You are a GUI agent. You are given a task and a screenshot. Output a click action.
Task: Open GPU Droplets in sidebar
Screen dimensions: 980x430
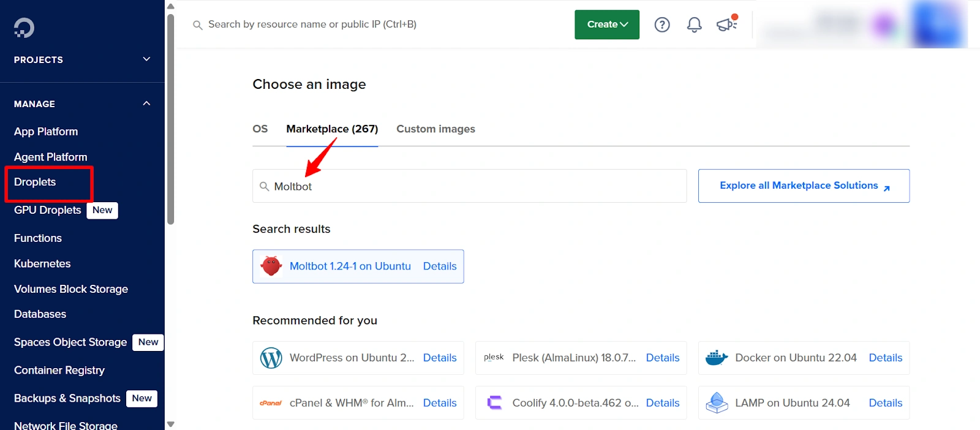pyautogui.click(x=48, y=210)
